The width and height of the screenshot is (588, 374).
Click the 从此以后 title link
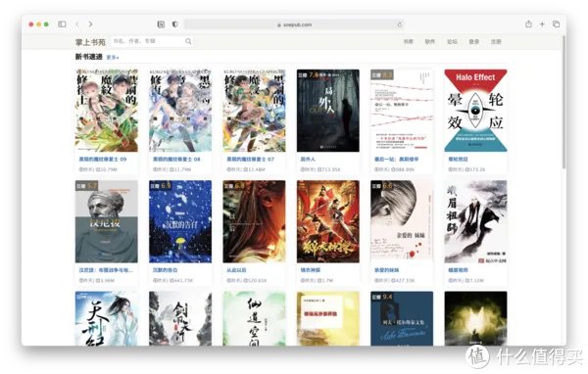tap(236, 270)
